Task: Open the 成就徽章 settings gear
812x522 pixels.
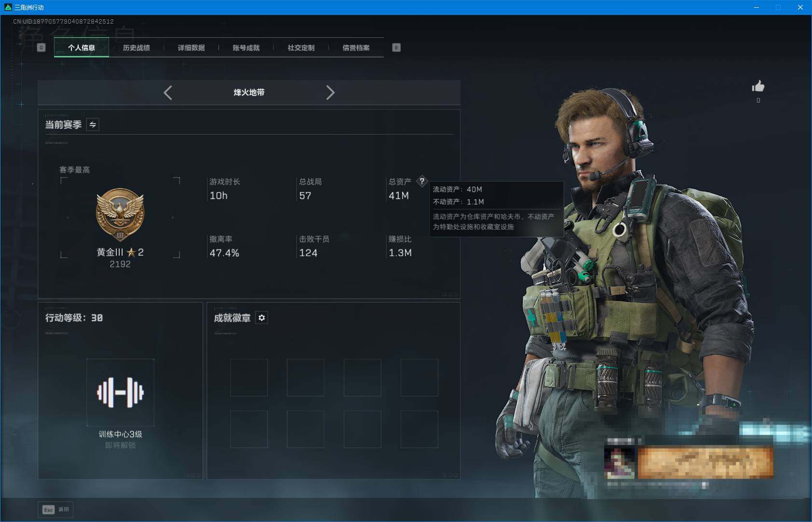Action: (262, 317)
